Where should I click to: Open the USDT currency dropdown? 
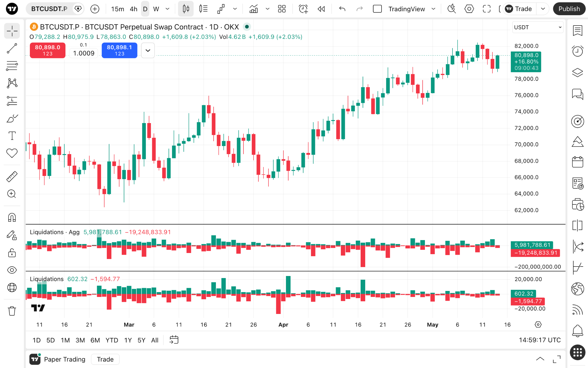point(538,27)
